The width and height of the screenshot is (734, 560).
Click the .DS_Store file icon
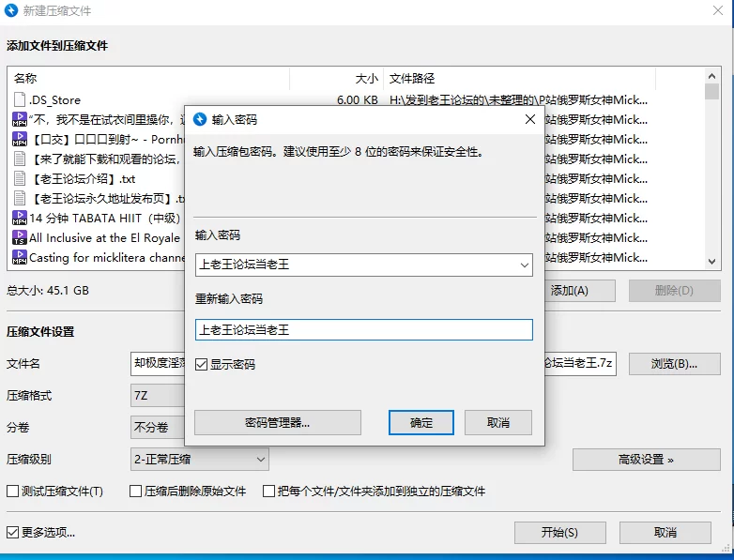click(20, 99)
